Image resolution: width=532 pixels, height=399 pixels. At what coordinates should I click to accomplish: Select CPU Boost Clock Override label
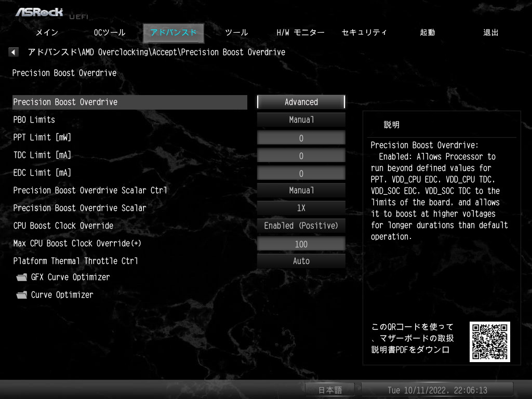pos(63,225)
